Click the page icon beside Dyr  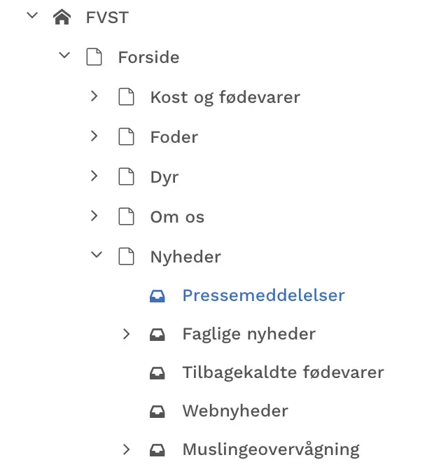[x=126, y=177]
